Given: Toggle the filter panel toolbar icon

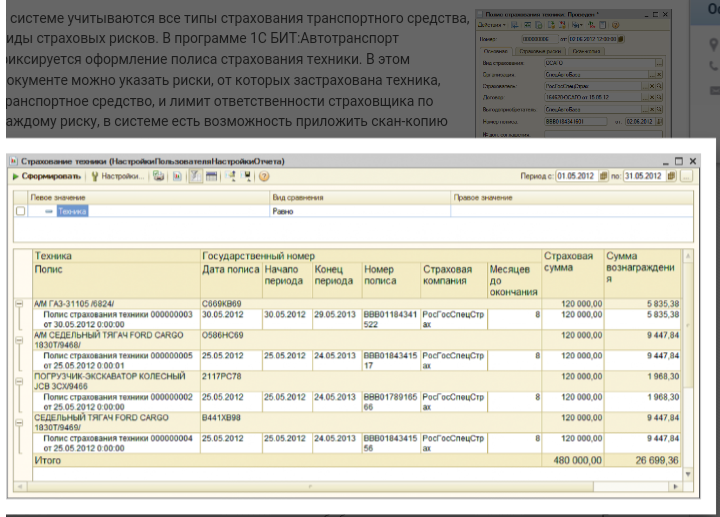Looking at the screenshot, I should [x=195, y=176].
